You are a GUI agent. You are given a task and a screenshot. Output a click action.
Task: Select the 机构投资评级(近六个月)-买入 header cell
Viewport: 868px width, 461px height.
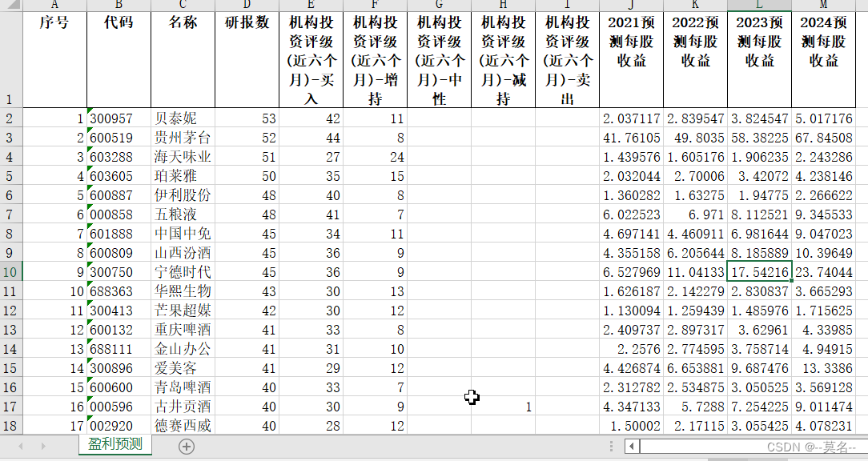(311, 59)
